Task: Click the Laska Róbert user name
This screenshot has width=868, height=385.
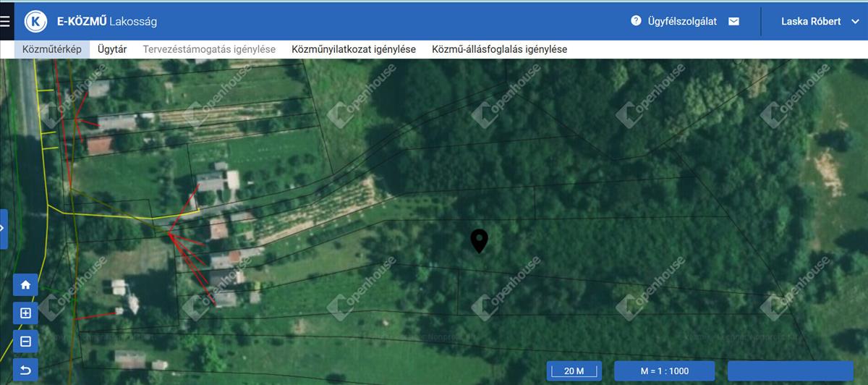Action: pos(810,22)
